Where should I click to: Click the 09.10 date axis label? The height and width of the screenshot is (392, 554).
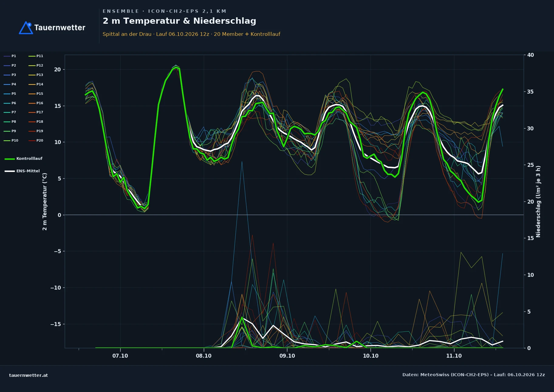287,356
